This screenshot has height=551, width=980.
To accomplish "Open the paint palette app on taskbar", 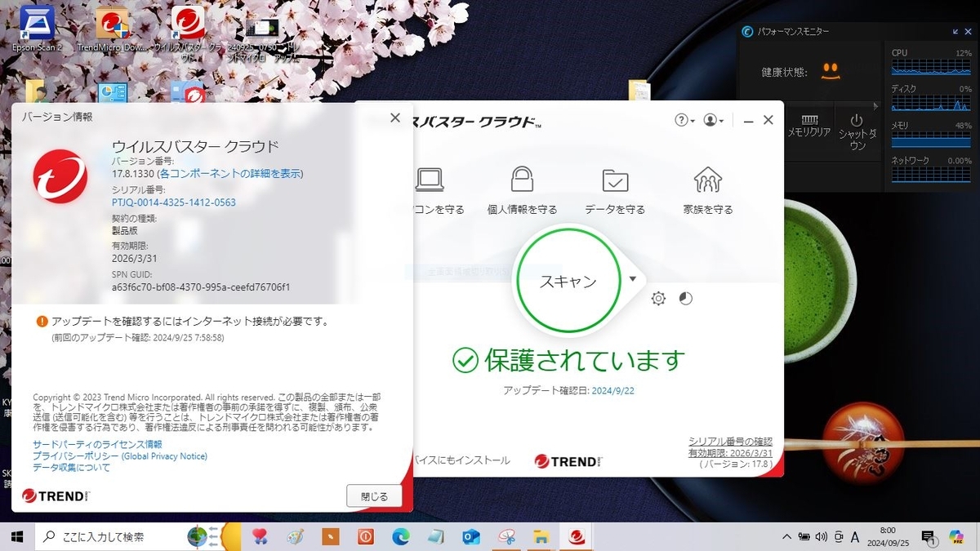I will 295,536.
